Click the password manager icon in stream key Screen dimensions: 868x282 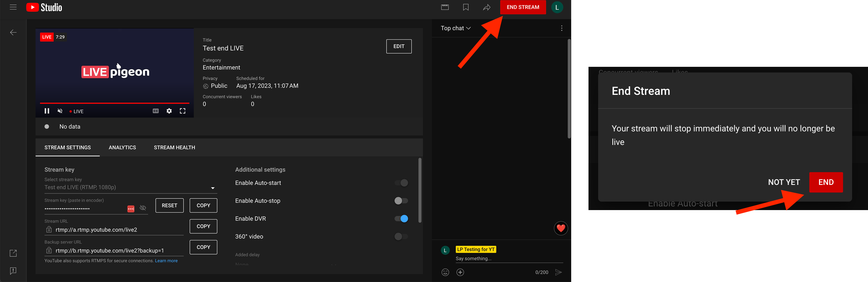(x=131, y=209)
